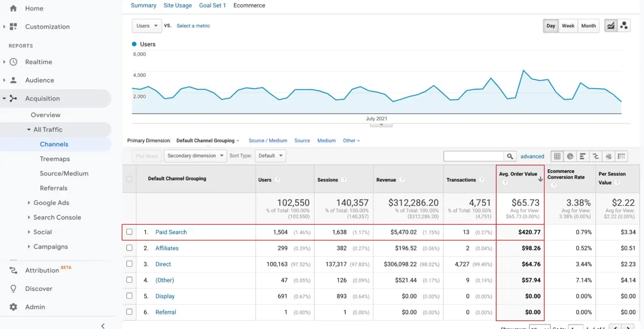Viewport: 644px width, 329px height.
Task: Tick the Display row checkbox
Action: (x=130, y=296)
